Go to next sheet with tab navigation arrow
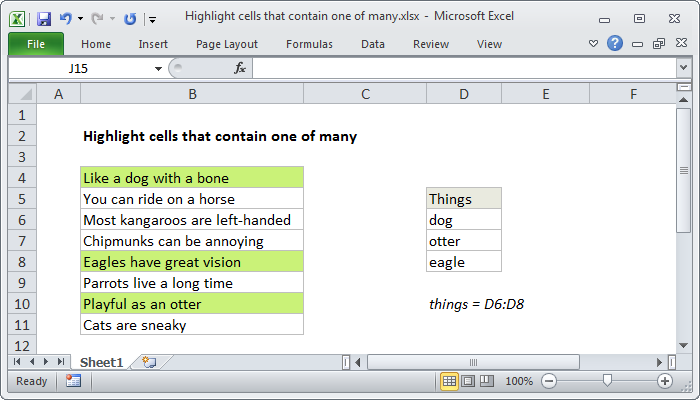Viewport: 700px width, 400px height. pyautogui.click(x=46, y=361)
